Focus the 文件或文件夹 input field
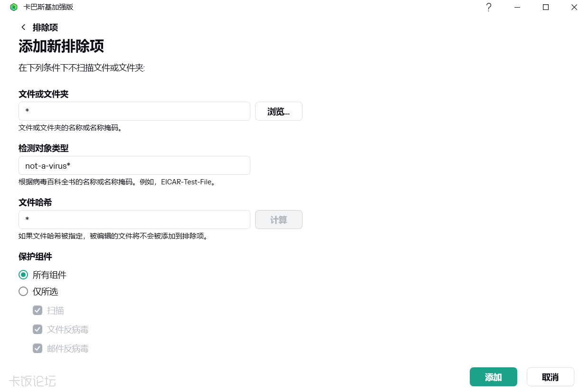580x392 pixels. (x=134, y=111)
